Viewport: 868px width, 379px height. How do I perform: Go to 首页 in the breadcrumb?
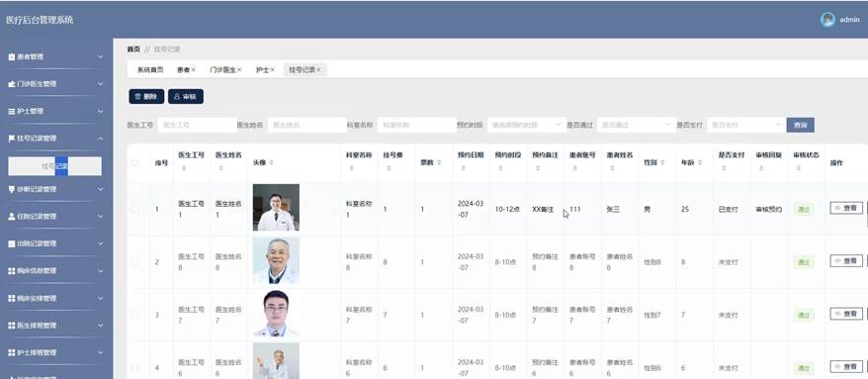133,49
